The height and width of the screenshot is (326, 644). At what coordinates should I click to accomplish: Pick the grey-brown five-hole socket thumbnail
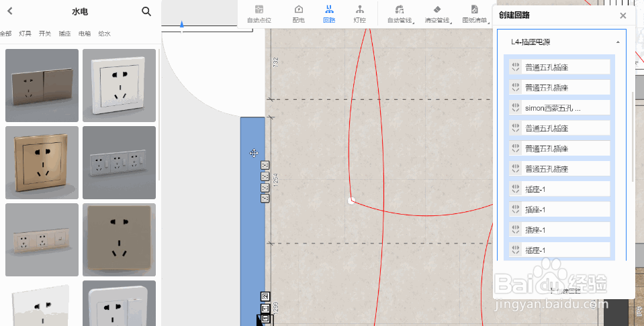[119, 239]
